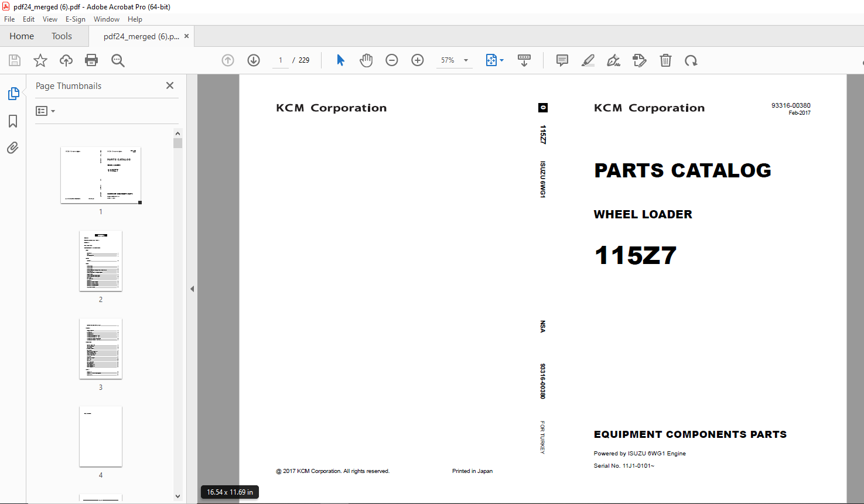Open the Window menu

pyautogui.click(x=107, y=19)
